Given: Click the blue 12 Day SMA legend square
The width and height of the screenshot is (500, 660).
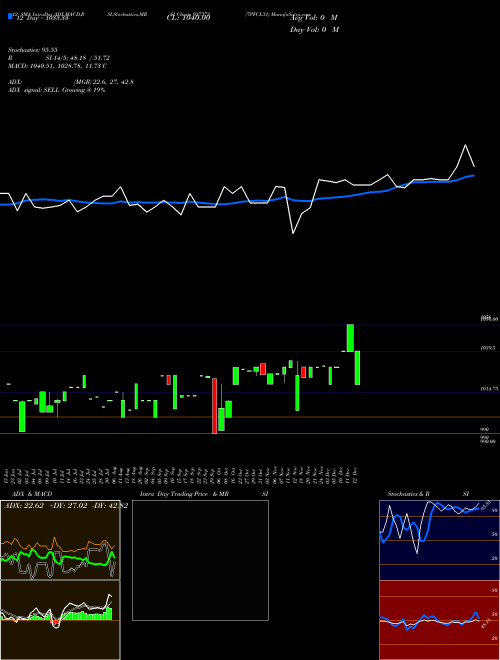Looking at the screenshot, I should [10, 16].
